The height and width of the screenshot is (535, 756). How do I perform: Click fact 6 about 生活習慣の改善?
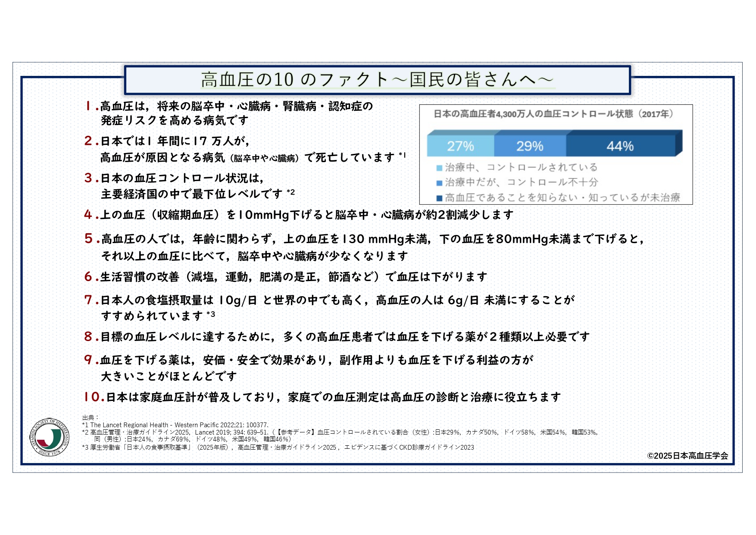pos(293,277)
